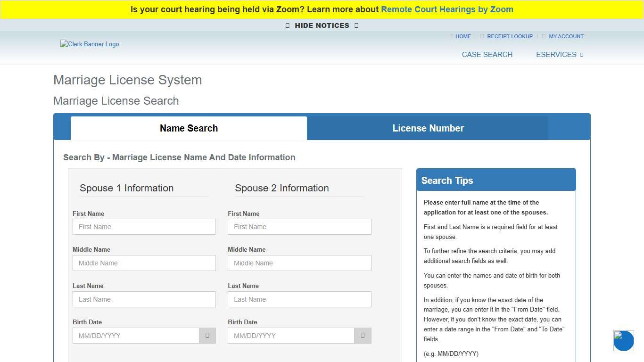This screenshot has height=362, width=644.
Task: Open the Receipt Lookup icon
Action: [x=481, y=36]
